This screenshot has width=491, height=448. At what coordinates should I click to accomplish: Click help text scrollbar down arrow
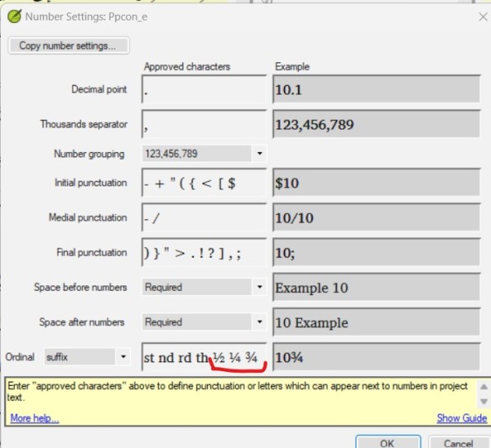[484, 401]
